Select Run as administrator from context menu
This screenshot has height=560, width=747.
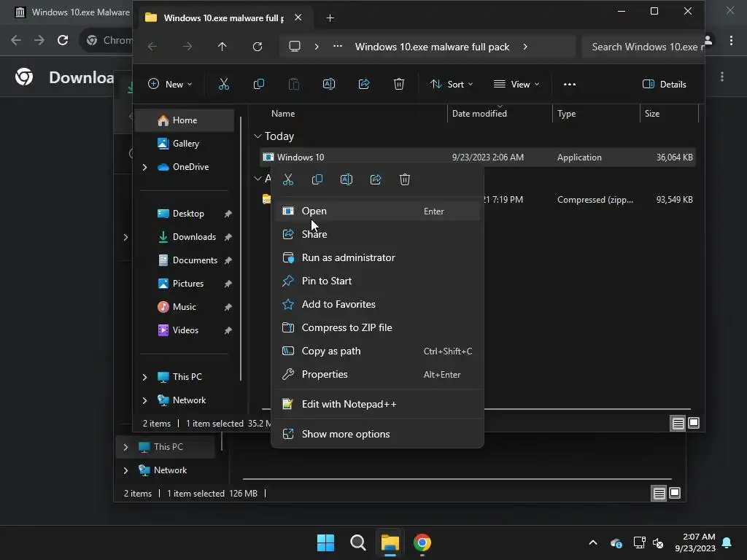tap(348, 257)
